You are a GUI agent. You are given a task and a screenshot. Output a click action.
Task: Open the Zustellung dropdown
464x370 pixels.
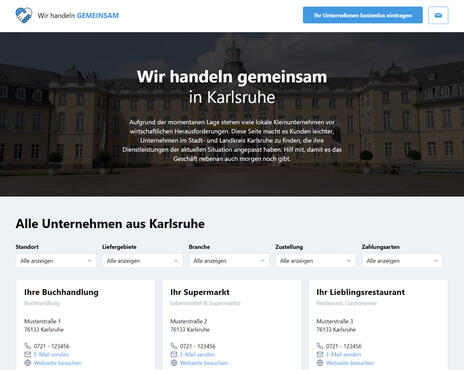[316, 261]
